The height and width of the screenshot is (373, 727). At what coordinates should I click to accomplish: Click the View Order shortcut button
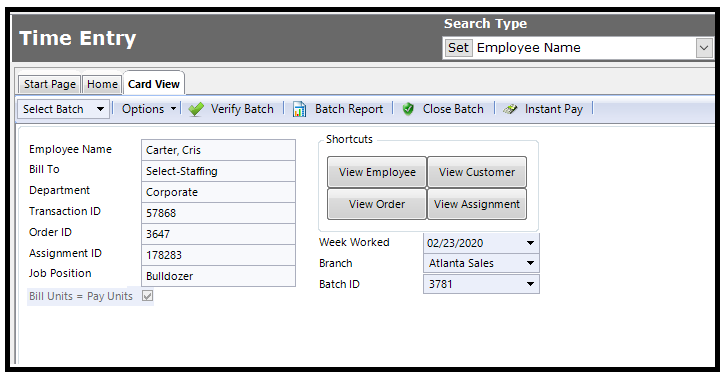[x=377, y=204]
